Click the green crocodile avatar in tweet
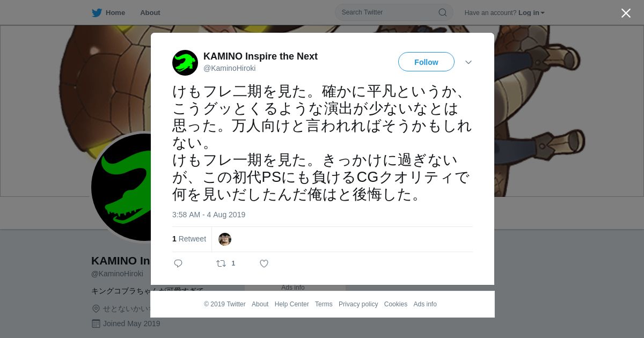Viewport: 644px width, 338px height. click(185, 63)
